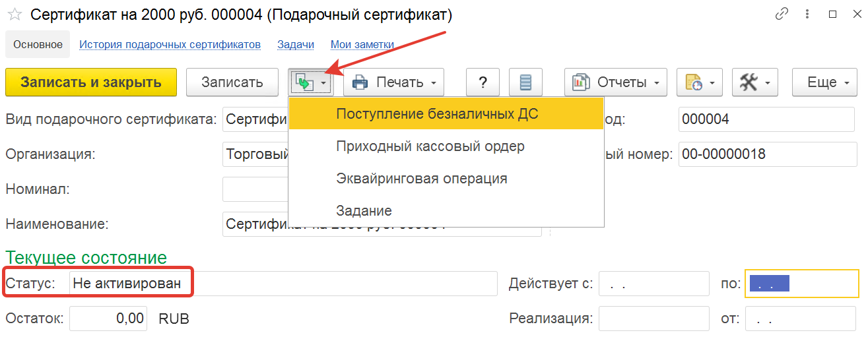Add certificate to favorites with star icon
This screenshot has width=868, height=337.
[14, 14]
